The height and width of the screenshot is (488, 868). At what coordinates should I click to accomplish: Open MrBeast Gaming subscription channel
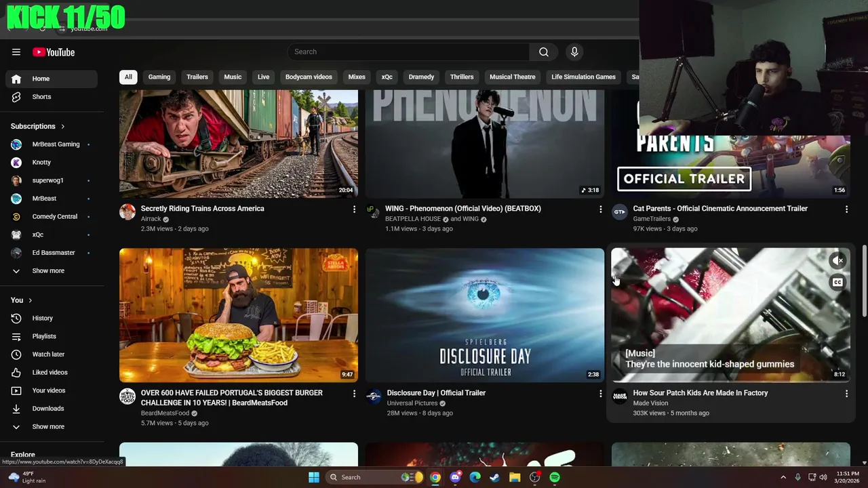point(52,144)
